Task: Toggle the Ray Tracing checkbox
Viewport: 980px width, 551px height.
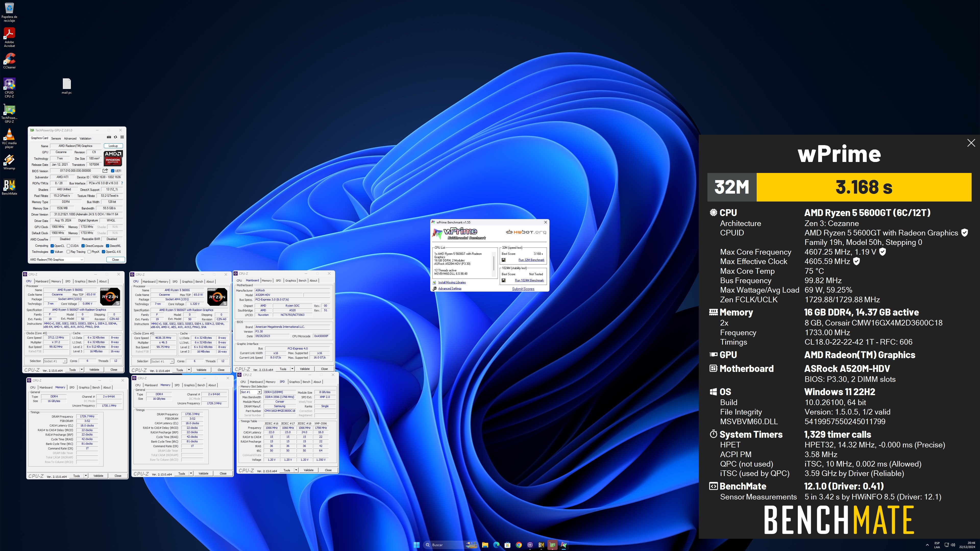Action: [68, 252]
